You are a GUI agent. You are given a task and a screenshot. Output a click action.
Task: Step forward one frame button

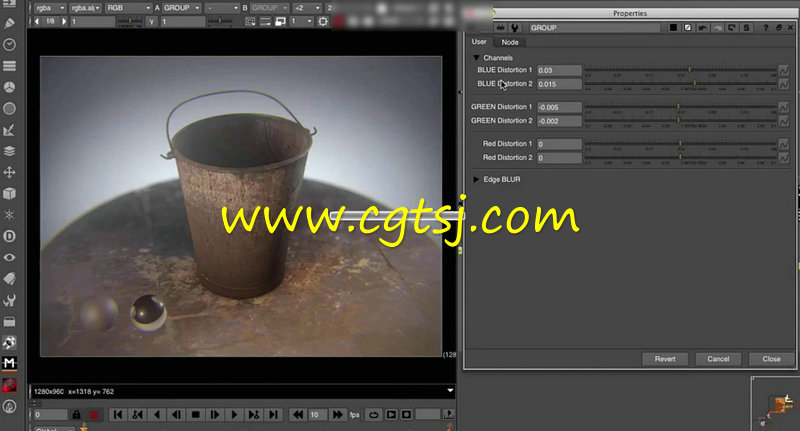215,415
